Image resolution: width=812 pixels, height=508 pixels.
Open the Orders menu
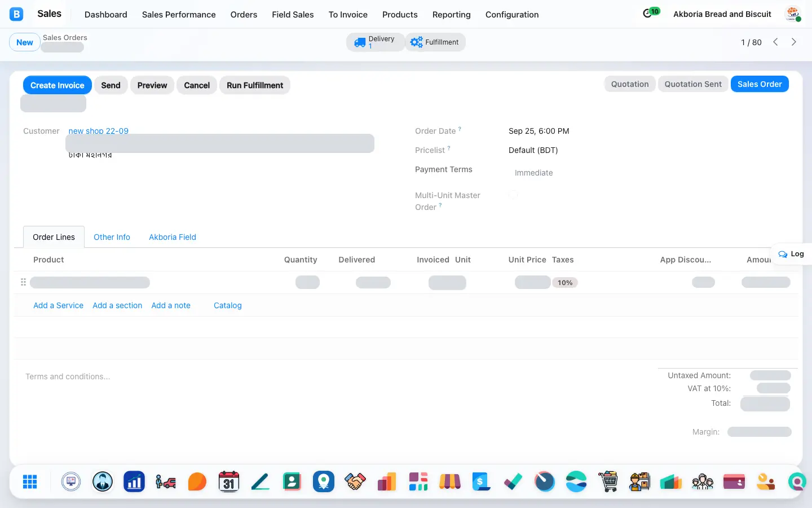click(x=244, y=15)
